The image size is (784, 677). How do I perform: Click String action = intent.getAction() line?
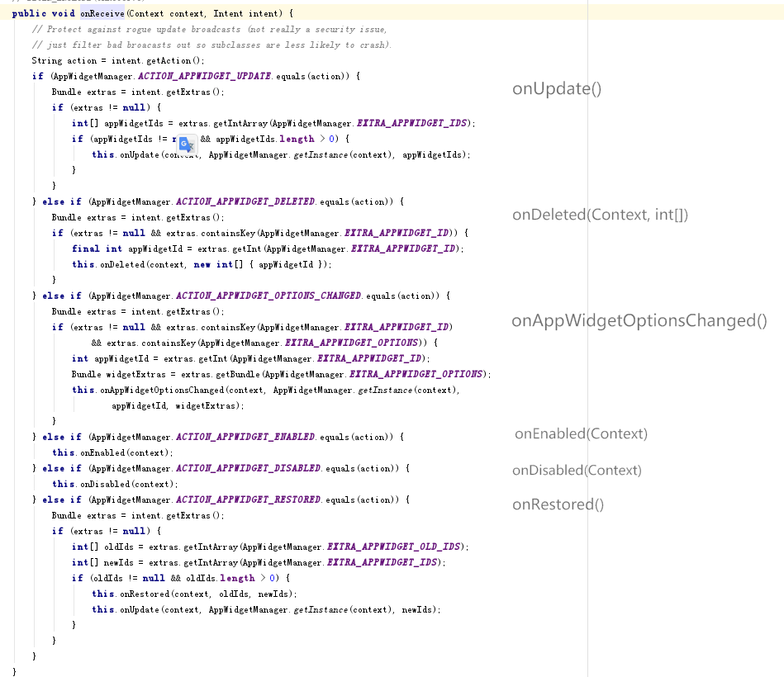coord(118,60)
